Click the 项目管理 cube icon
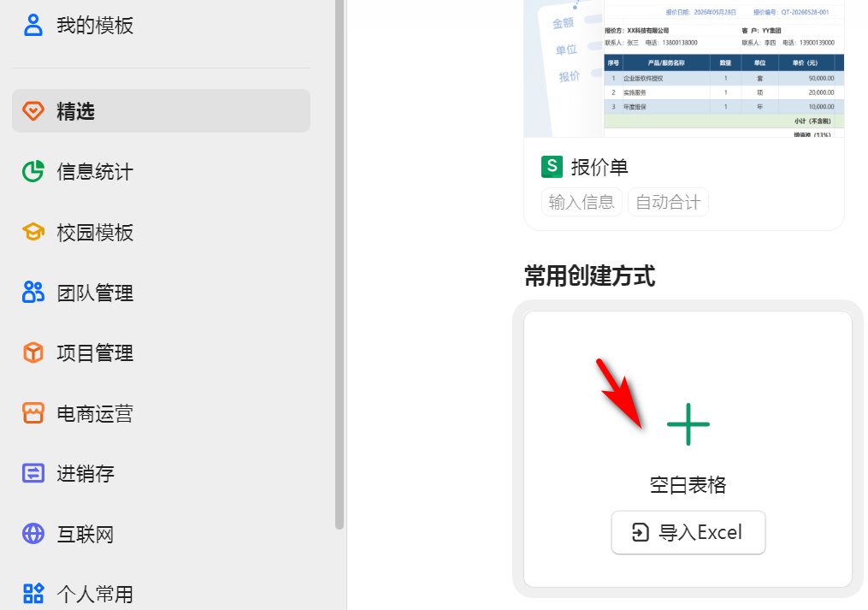Image resolution: width=868 pixels, height=610 pixels. (x=33, y=352)
